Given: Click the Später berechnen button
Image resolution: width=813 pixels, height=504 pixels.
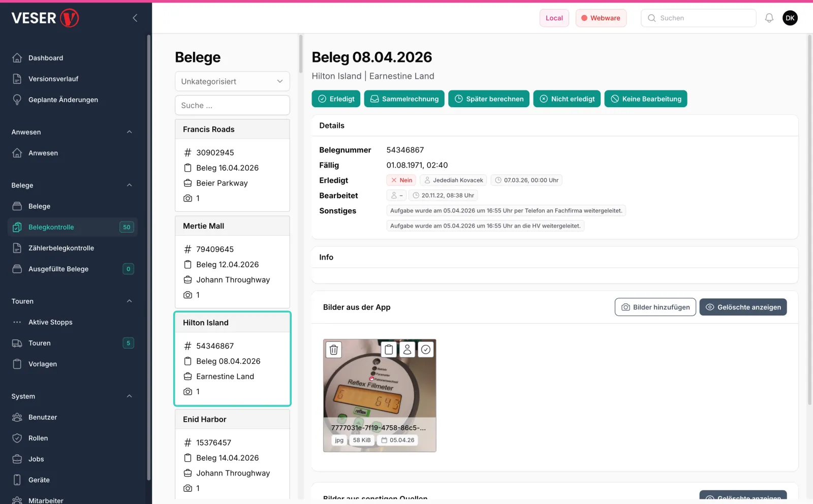Looking at the screenshot, I should tap(488, 99).
